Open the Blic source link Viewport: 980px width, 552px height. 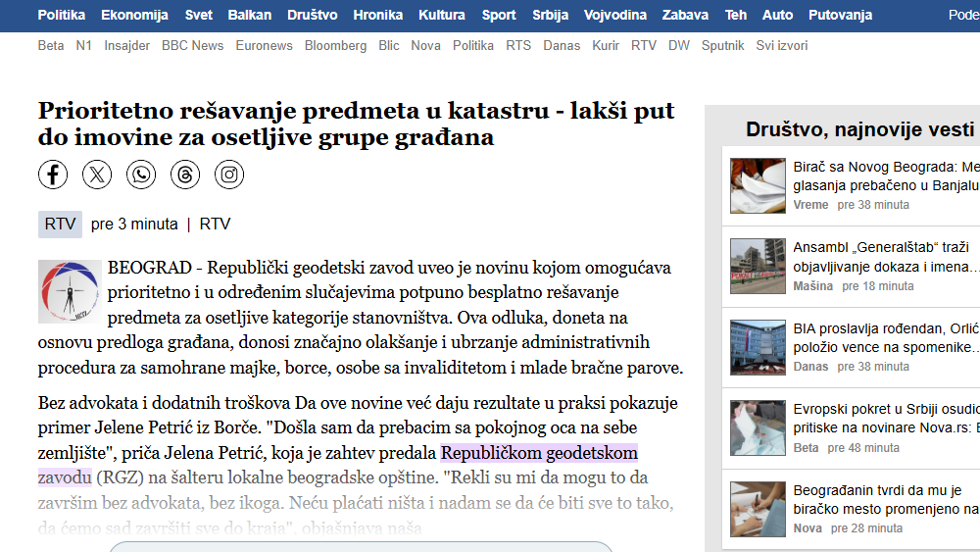(389, 46)
